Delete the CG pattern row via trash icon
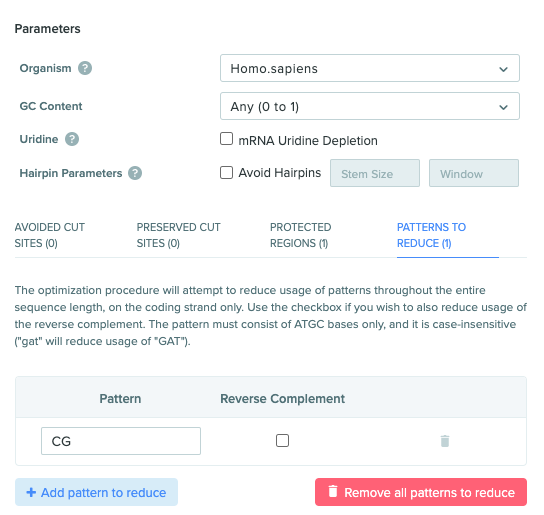The height and width of the screenshot is (515, 544). [x=445, y=441]
